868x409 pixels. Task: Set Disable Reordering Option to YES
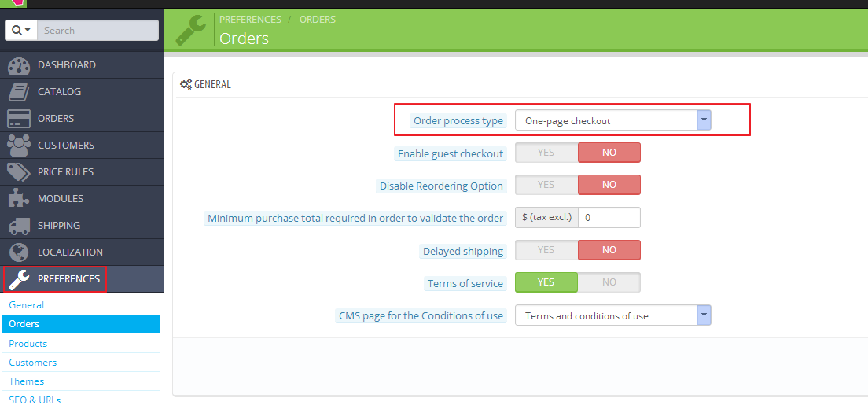(546, 185)
